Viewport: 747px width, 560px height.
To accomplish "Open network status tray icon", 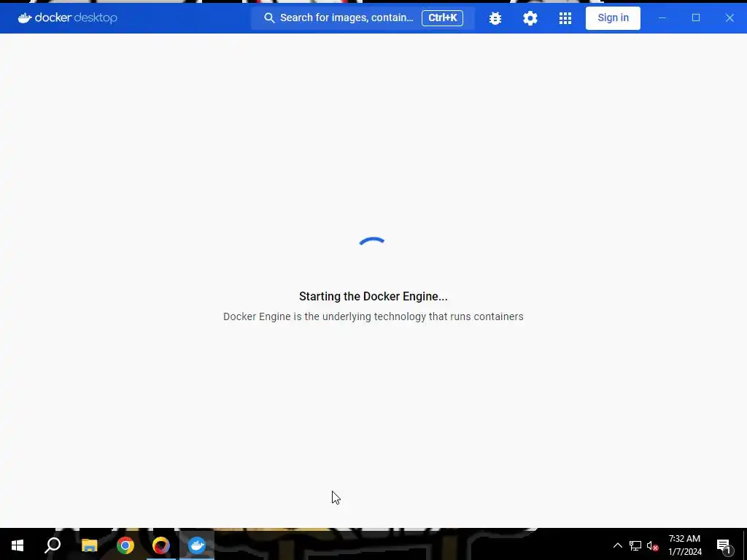I will point(635,545).
